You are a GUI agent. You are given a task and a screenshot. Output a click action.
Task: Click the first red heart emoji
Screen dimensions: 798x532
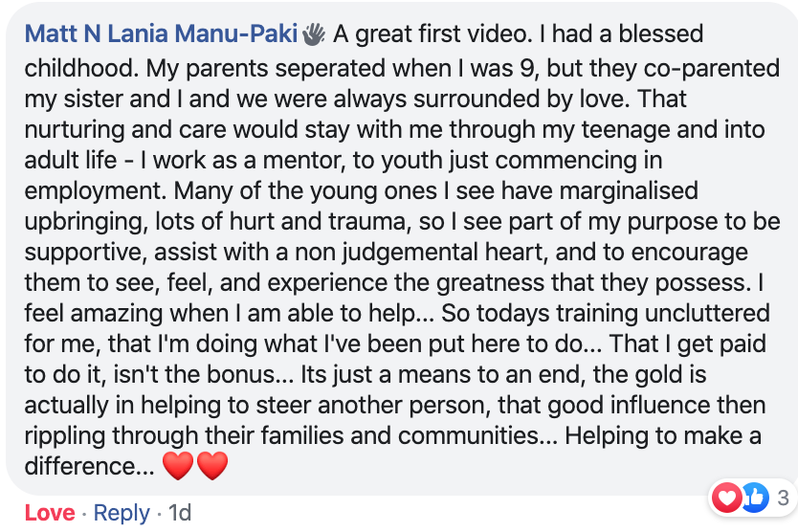coord(178,465)
